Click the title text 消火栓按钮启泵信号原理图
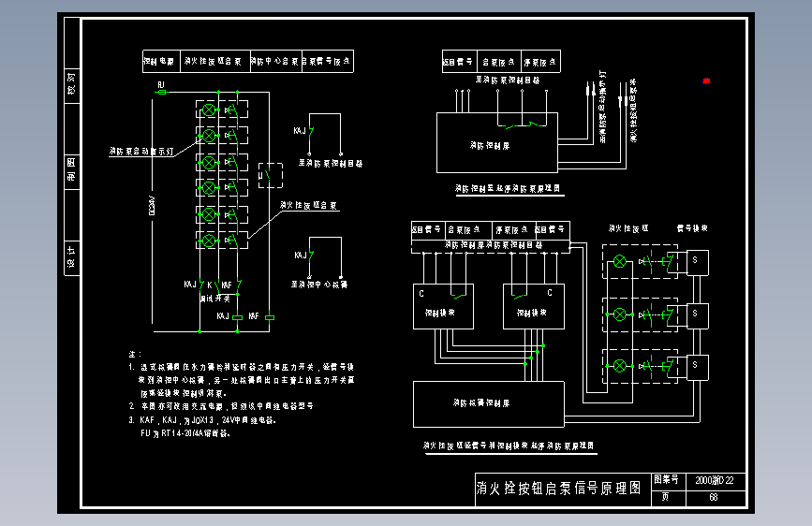The width and height of the screenshot is (812, 526). (x=559, y=489)
